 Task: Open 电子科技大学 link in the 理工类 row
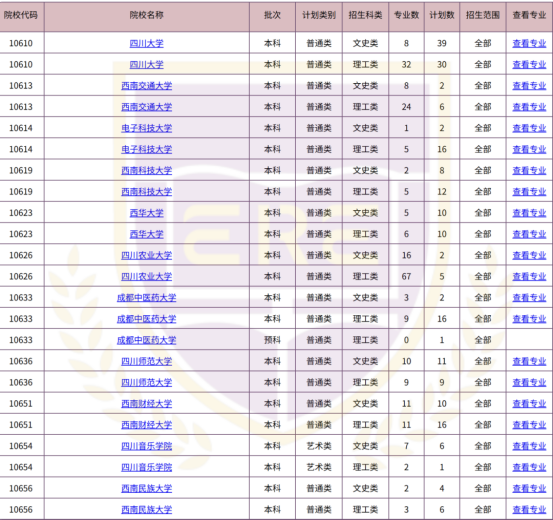[146, 149]
